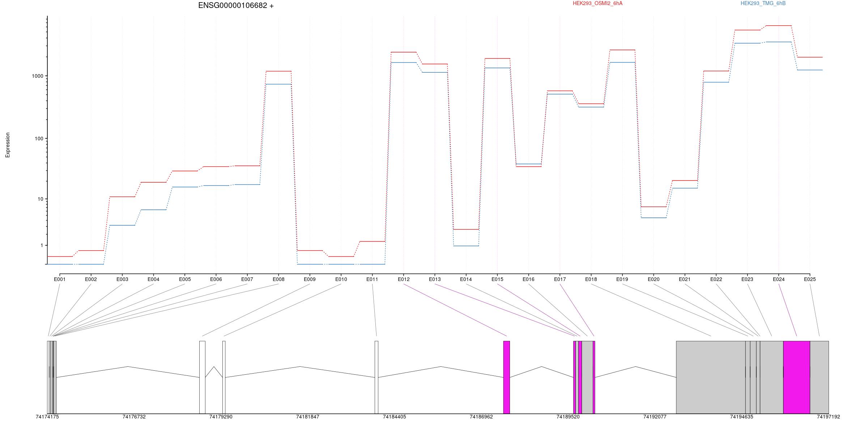Click genomic coordinate 74186962
Image resolution: width=868 pixels, height=434 pixels.
pyautogui.click(x=481, y=417)
